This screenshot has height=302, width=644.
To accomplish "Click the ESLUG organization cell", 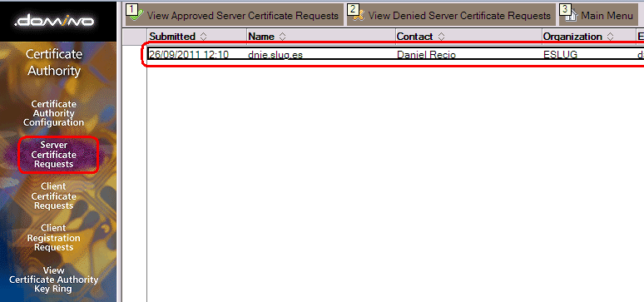I will 560,54.
